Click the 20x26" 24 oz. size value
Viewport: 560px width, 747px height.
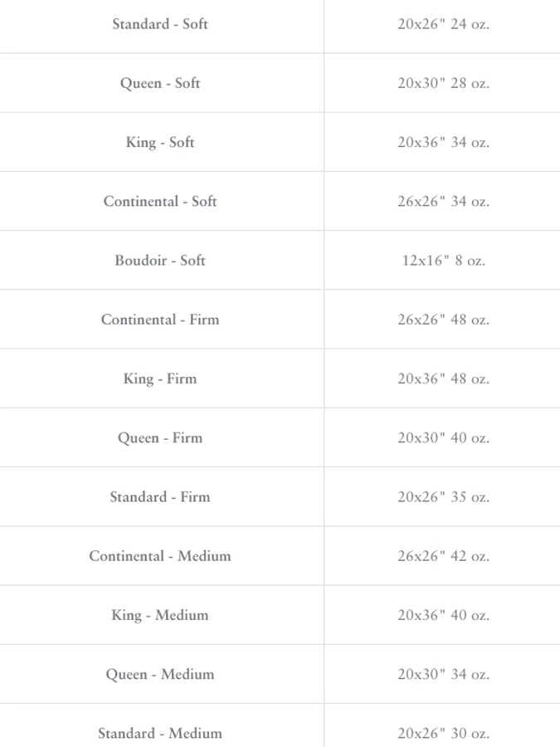click(x=443, y=24)
